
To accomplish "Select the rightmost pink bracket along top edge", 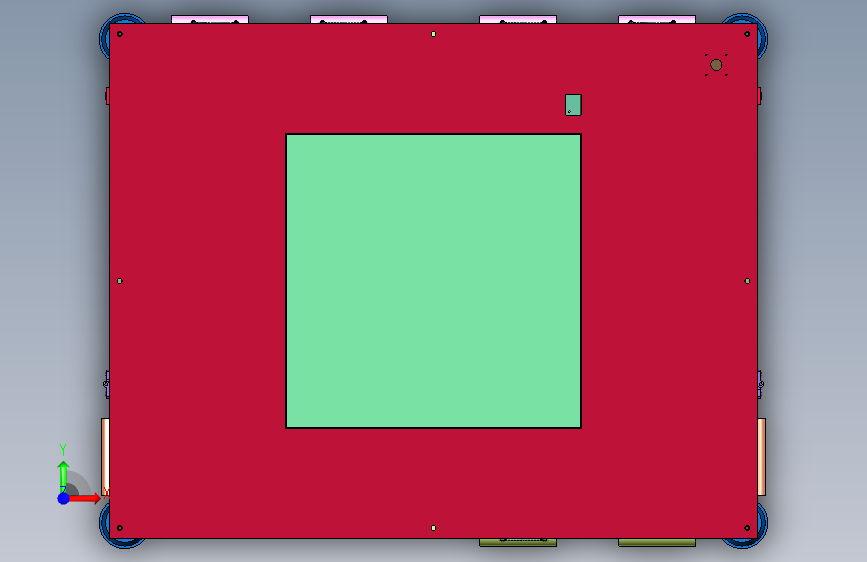I will pos(657,19).
